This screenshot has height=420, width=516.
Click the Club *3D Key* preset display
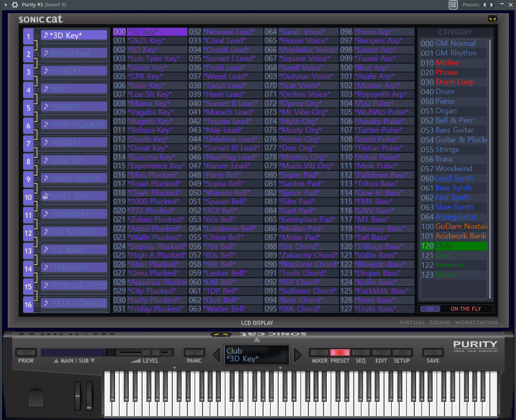[257, 355]
